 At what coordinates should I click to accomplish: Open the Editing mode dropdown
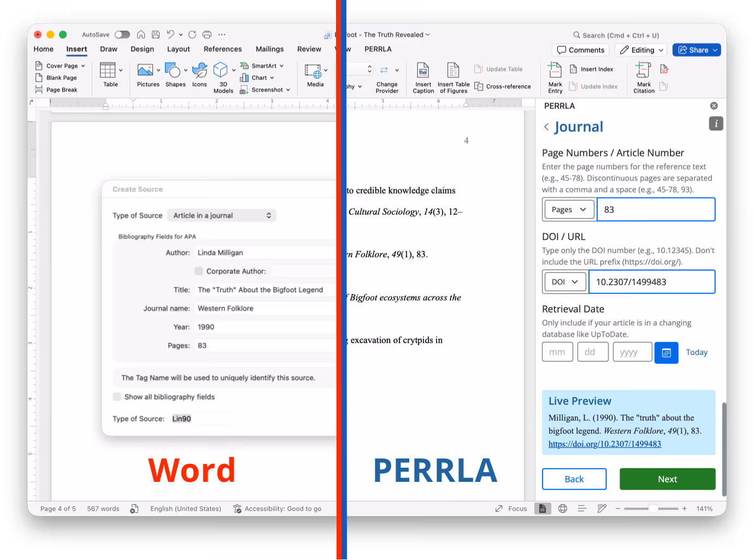tap(641, 50)
